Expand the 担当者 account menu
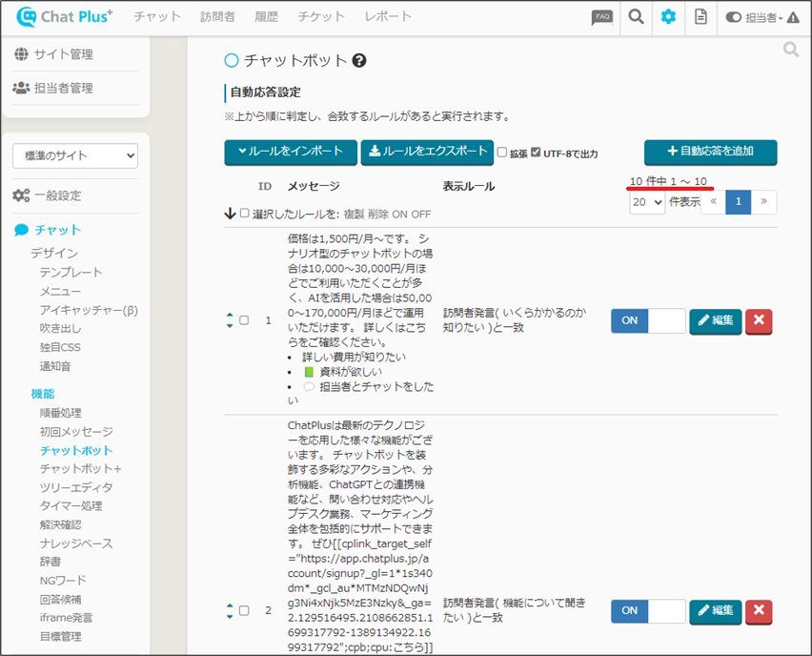This screenshot has width=812, height=656. (762, 17)
